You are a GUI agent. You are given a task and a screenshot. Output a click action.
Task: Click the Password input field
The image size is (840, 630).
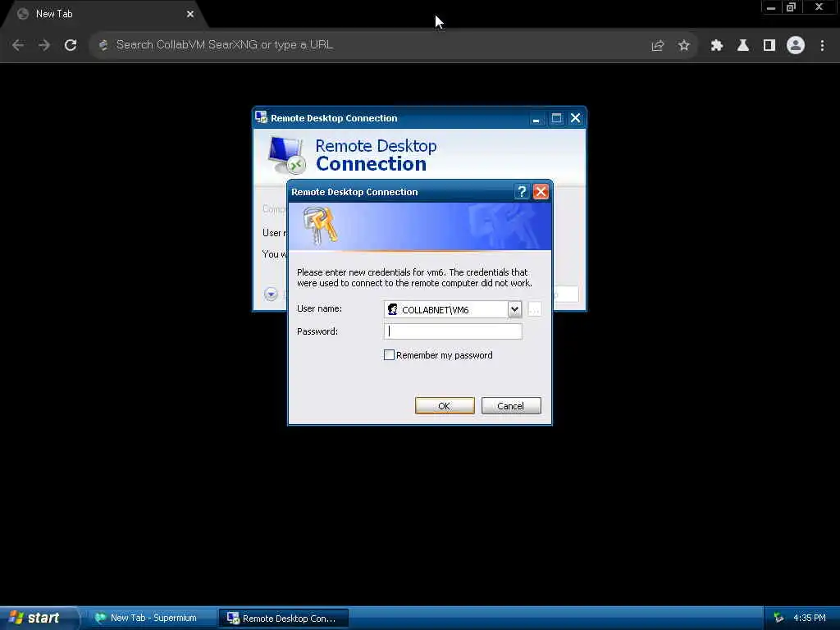453,331
